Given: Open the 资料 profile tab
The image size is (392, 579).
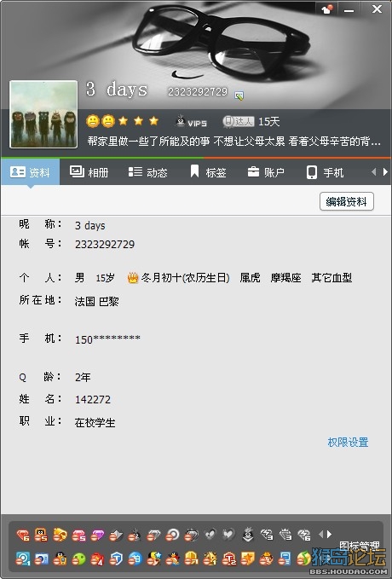Looking at the screenshot, I should [x=30, y=172].
